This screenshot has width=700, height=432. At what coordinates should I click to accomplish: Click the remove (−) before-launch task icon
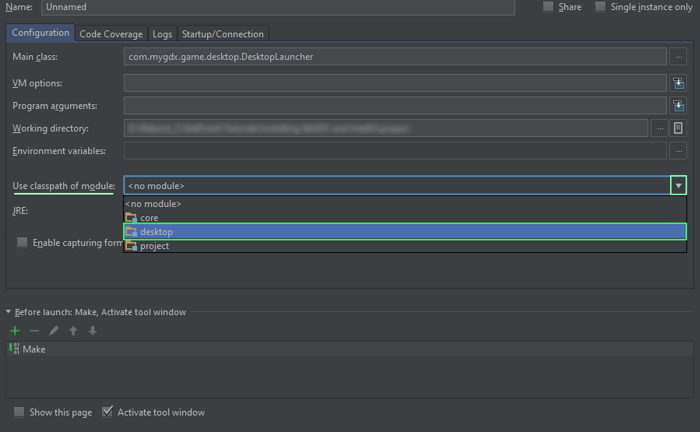34,331
